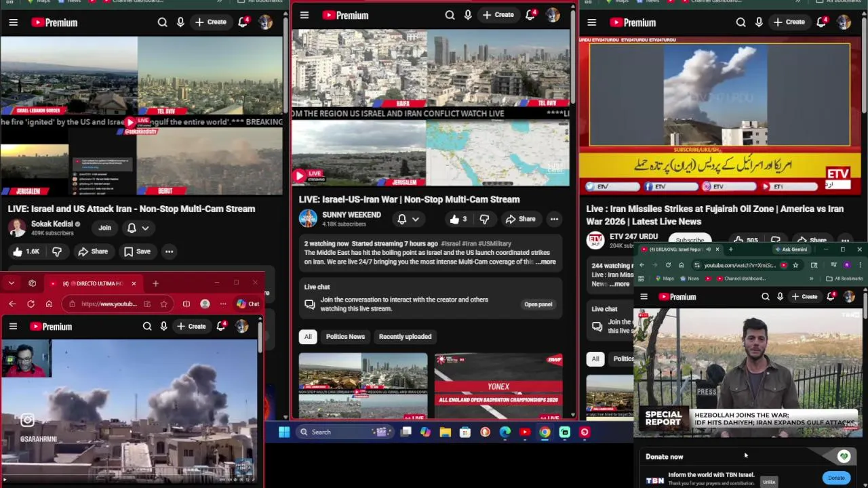This screenshot has height=488, width=868.
Task: Open more actions menu under Sokak Kedisi video
Action: (x=169, y=251)
